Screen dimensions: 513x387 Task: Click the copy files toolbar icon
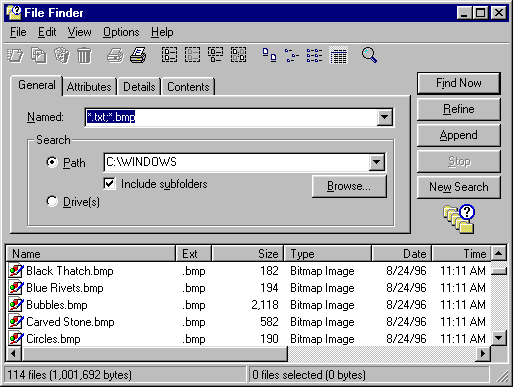[39, 55]
